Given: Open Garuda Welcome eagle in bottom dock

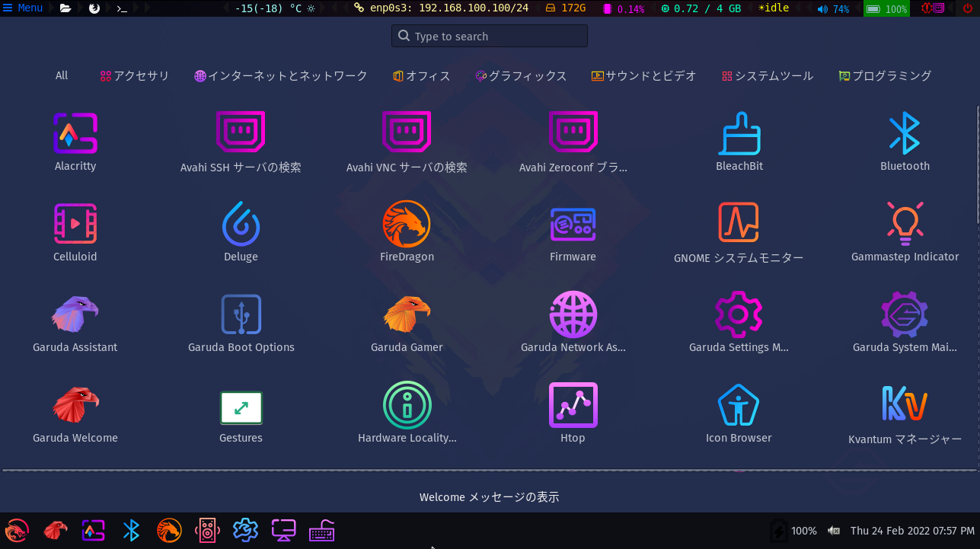Looking at the screenshot, I should pyautogui.click(x=55, y=530).
